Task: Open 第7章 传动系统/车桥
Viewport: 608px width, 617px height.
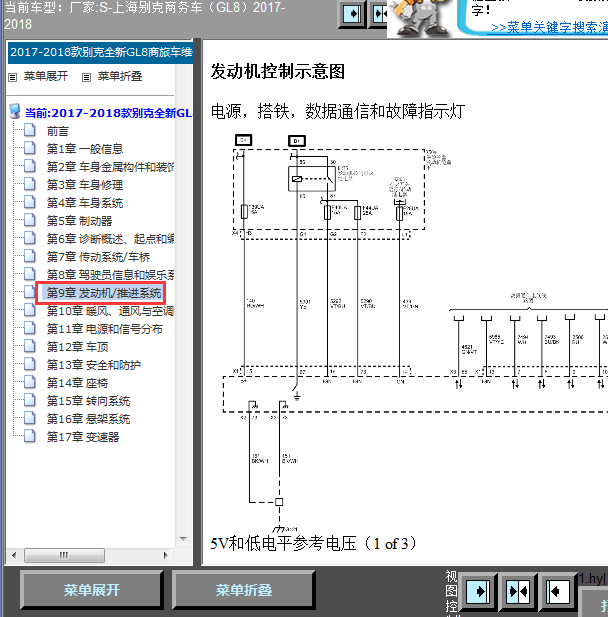Action: [98, 257]
